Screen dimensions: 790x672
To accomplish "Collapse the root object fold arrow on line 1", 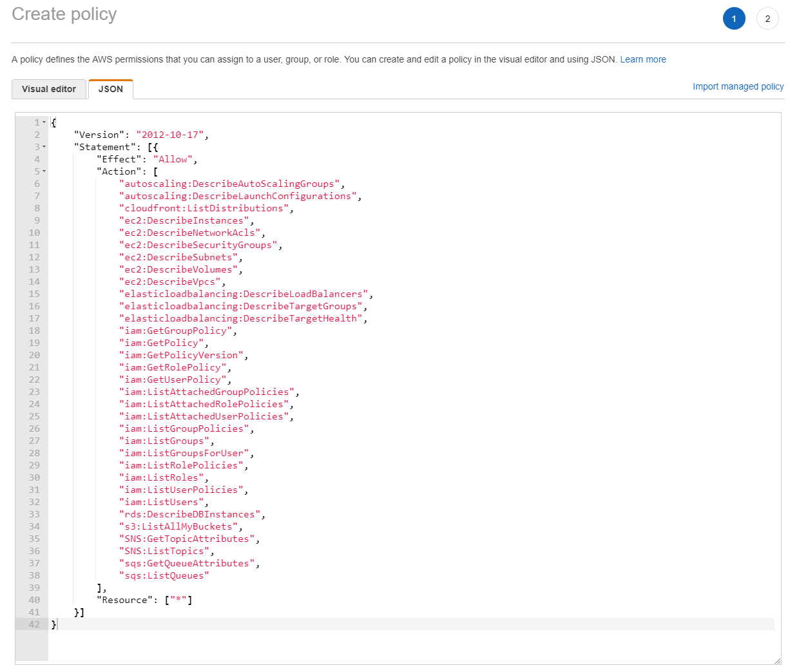I will point(44,122).
